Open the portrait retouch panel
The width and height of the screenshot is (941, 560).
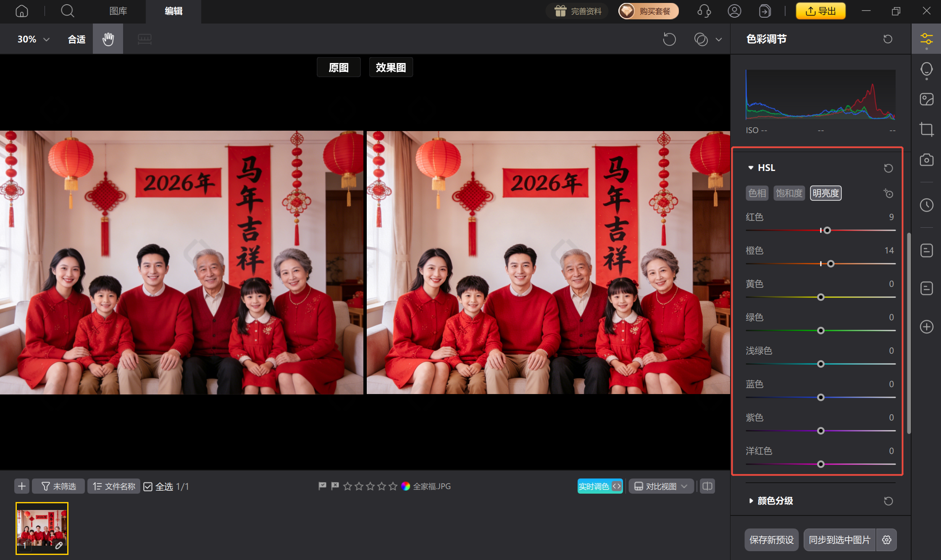tap(926, 70)
